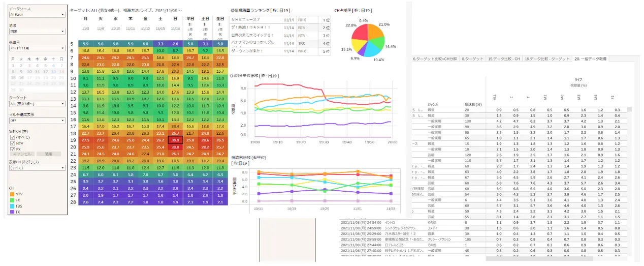Image resolution: width=644 pixels, height=266 pixels.
Task: Click the 全日 column header
Action: [x=220, y=19]
